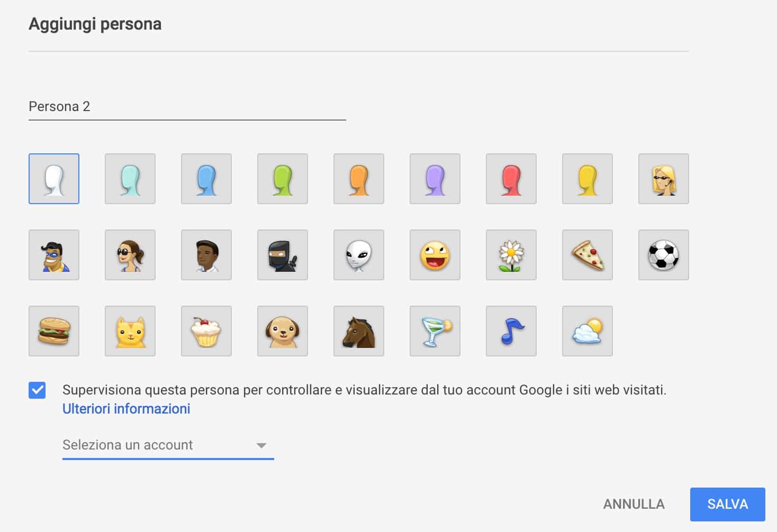Select the soccer ball avatar
777x532 pixels.
(664, 255)
